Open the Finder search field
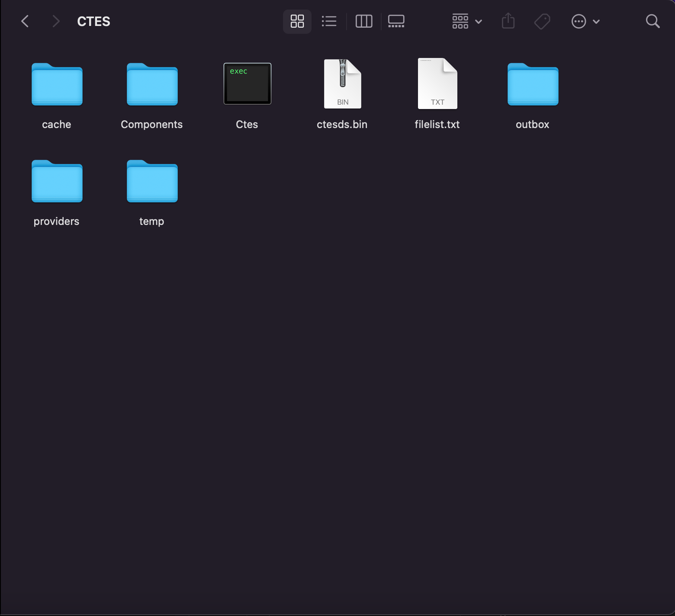Viewport: 675px width, 616px height. tap(652, 21)
